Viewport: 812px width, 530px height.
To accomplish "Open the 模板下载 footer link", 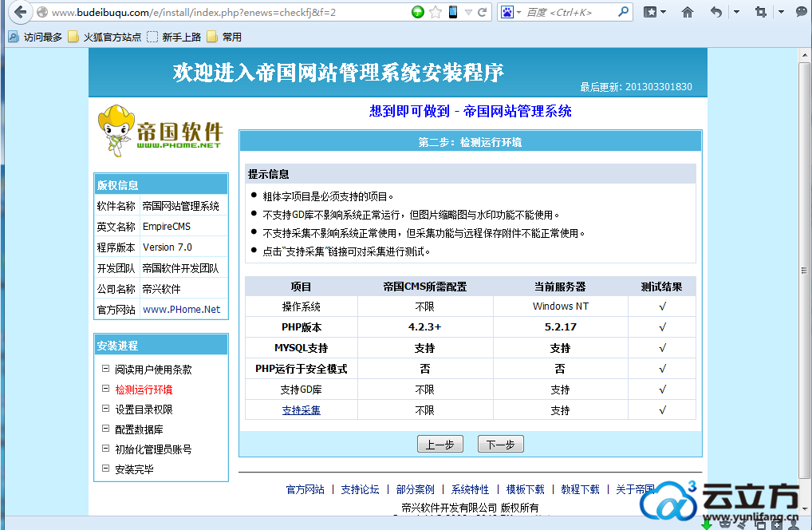I will click(525, 489).
